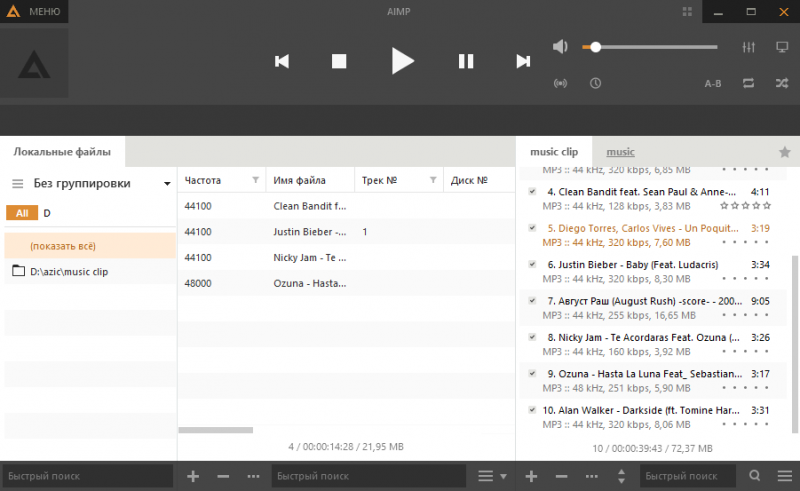This screenshot has width=800, height=491.
Task: Click the library horizontal scrollbar
Action: point(216,430)
